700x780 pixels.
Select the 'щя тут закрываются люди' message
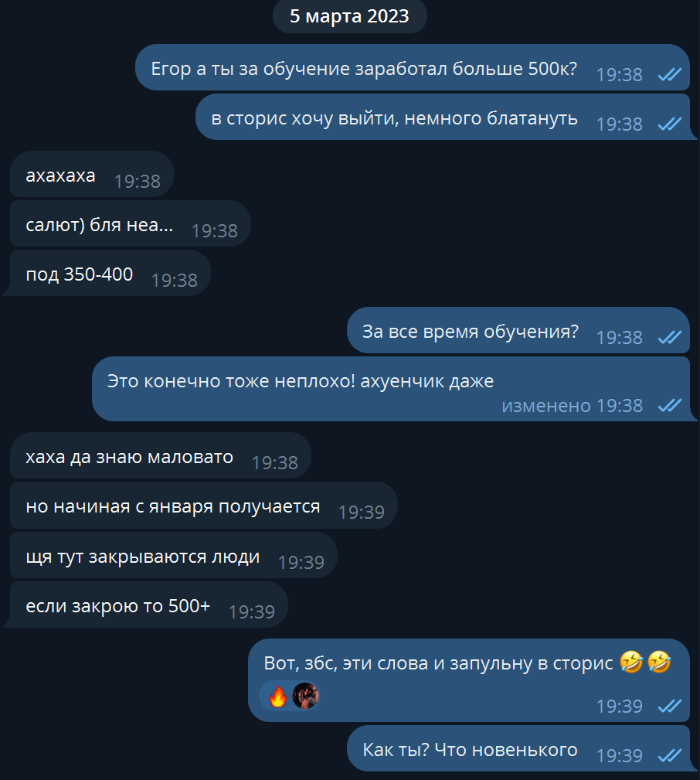pos(174,555)
